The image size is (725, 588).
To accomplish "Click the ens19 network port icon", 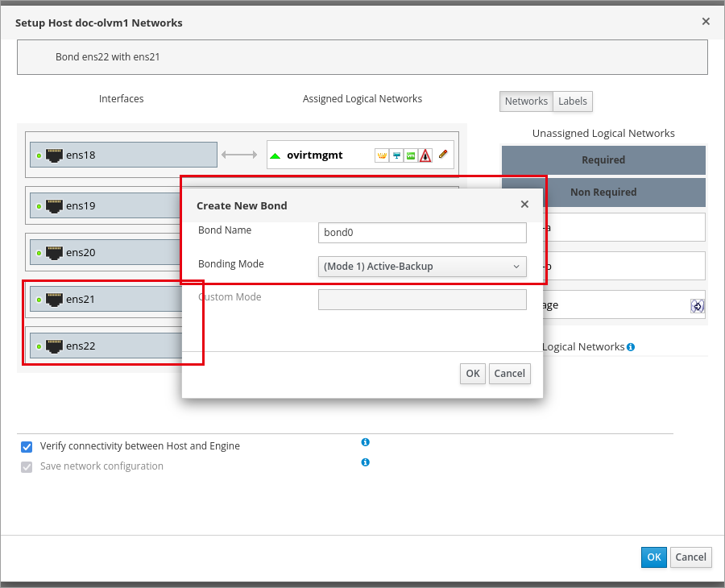I will (54, 206).
